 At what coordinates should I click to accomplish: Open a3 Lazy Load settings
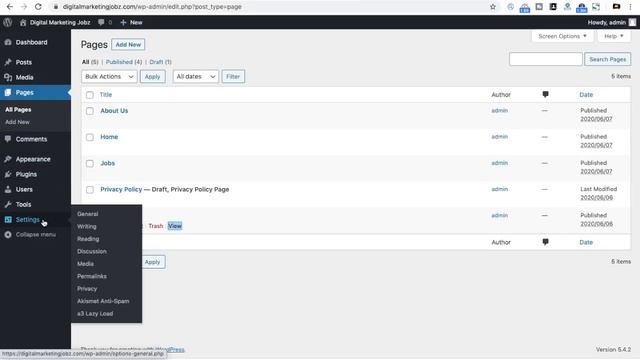[x=95, y=313]
